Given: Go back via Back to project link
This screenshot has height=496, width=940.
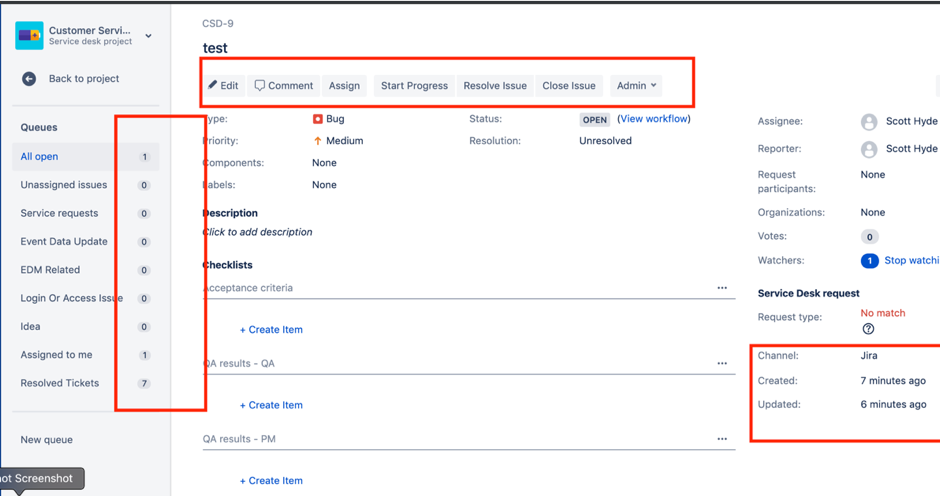Looking at the screenshot, I should (84, 79).
